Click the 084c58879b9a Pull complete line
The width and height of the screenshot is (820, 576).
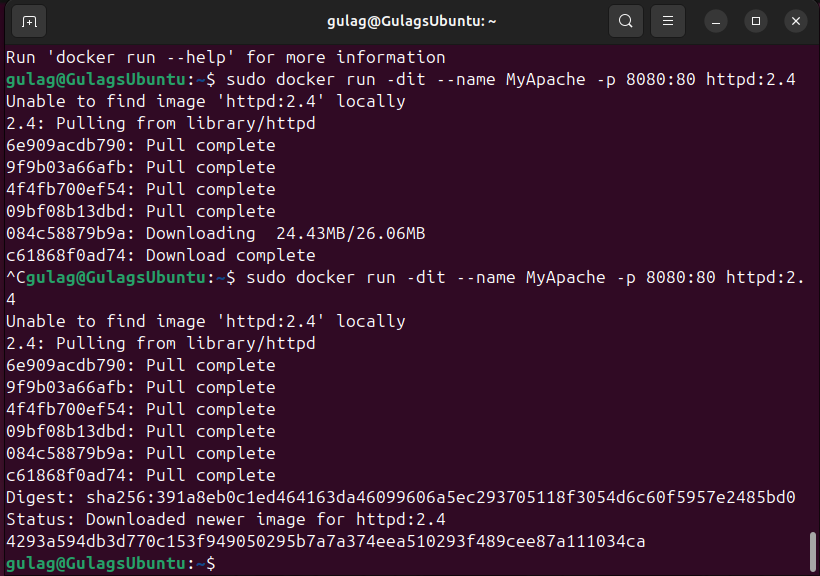tap(140, 453)
